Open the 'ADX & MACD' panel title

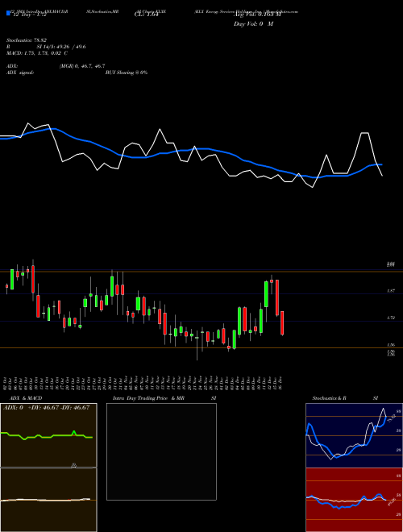point(26,398)
